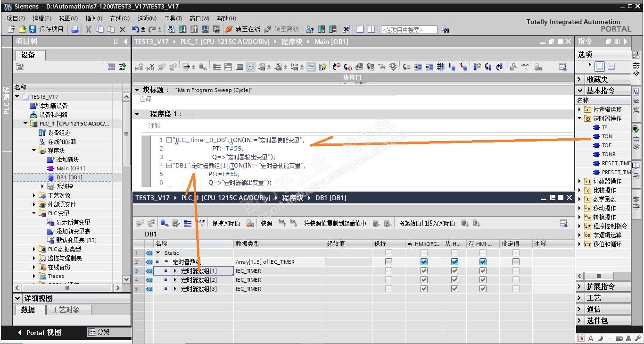
Task: Click the delete X icon in toolbar
Action: click(x=123, y=29)
